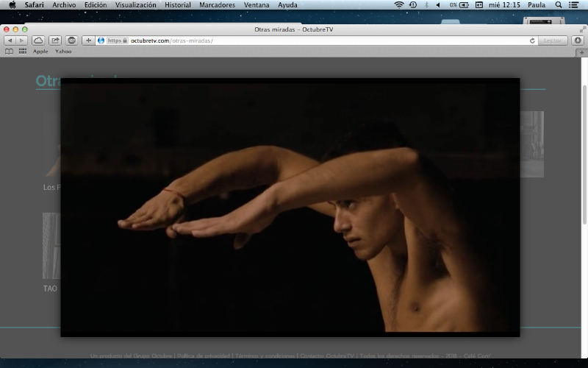Click the battery status icon
Viewport: 588px width, 368px height.
pyautogui.click(x=459, y=5)
